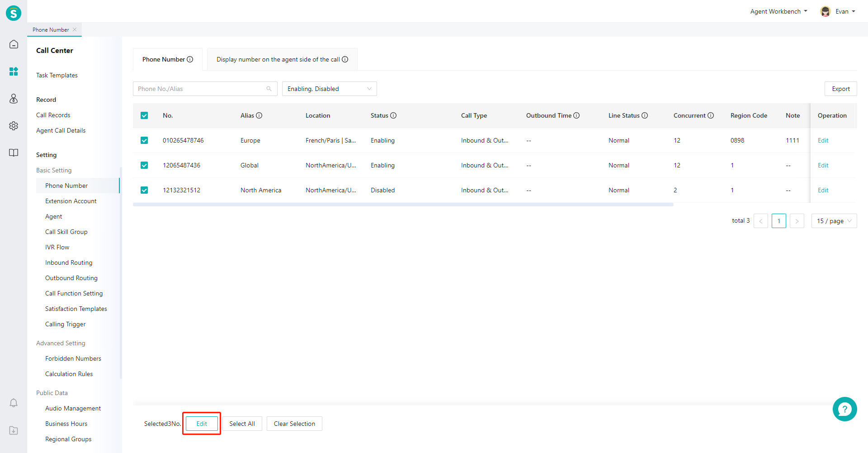Open Calling Trigger in the sidebar
Image resolution: width=868 pixels, height=453 pixels.
point(66,324)
